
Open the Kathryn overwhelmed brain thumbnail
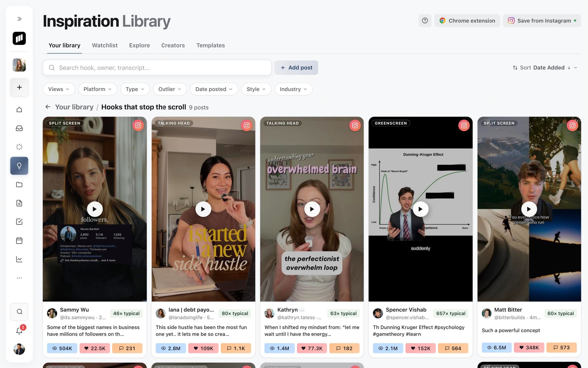[x=312, y=209]
